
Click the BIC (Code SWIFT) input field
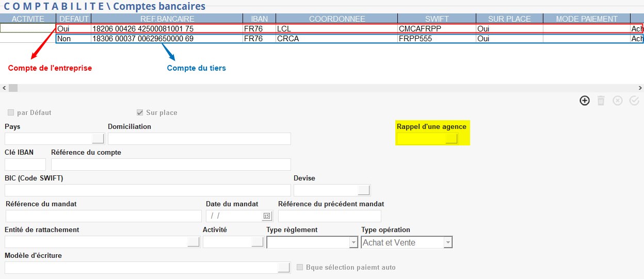[148, 190]
